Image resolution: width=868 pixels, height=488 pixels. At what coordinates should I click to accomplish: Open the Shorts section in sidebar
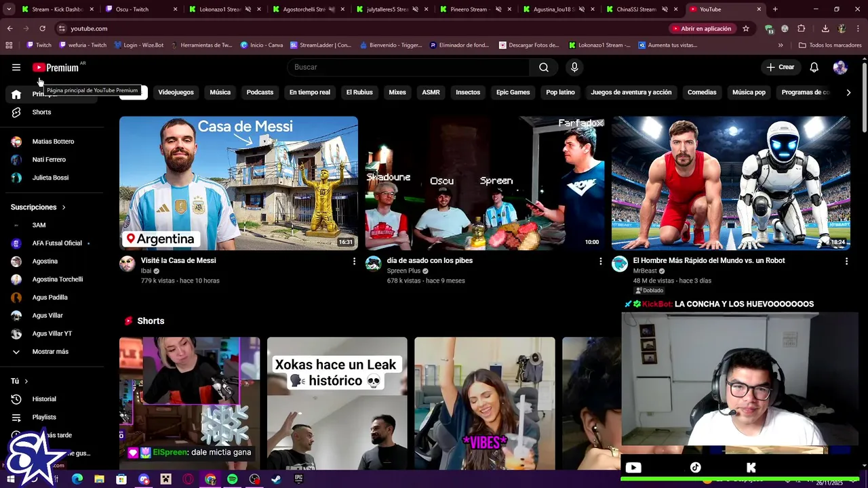point(41,112)
